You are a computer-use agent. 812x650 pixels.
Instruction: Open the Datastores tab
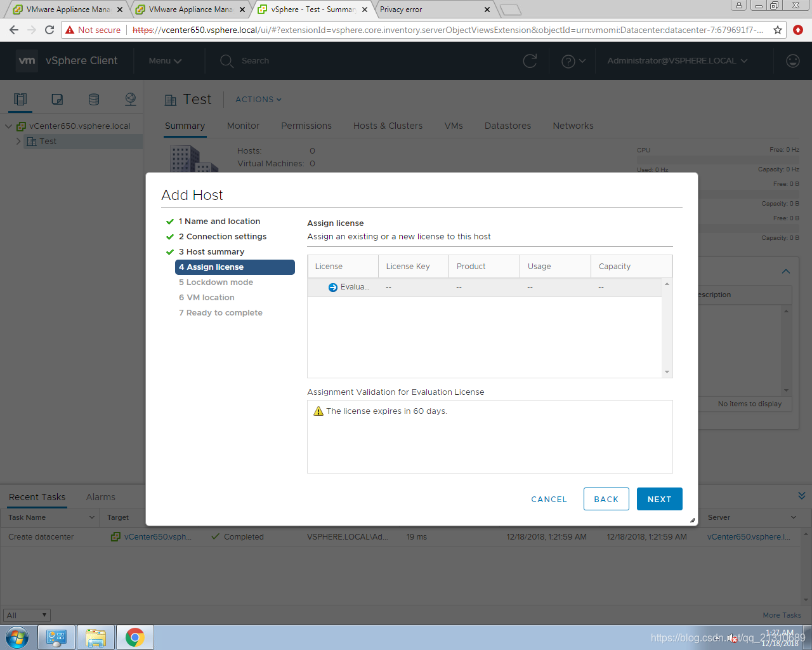(507, 126)
